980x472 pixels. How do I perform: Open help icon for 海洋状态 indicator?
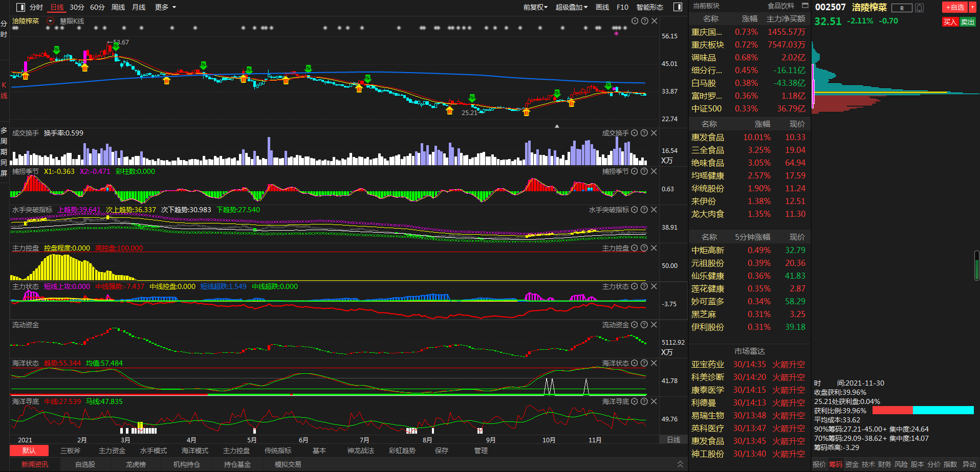tap(644, 363)
